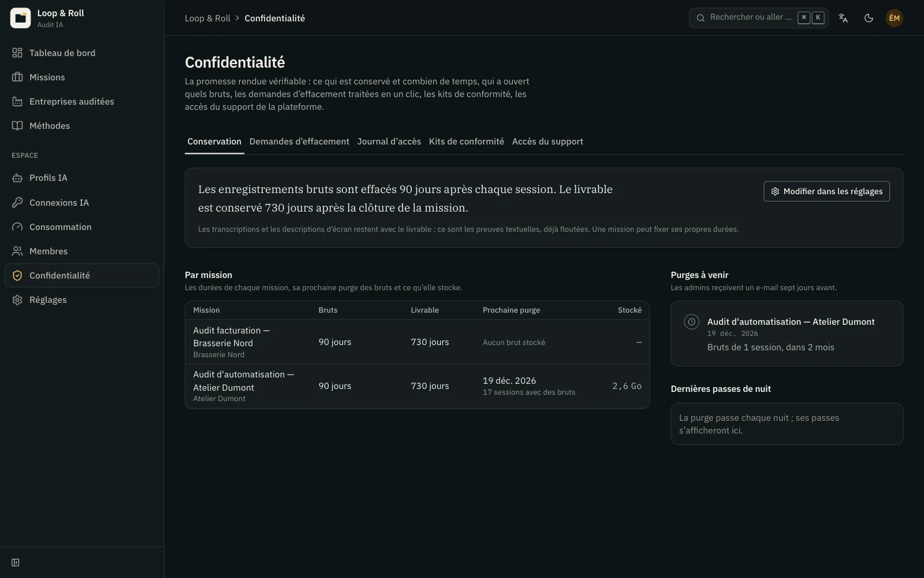Click Modifier dans les réglages button
The width and height of the screenshot is (924, 578).
826,191
